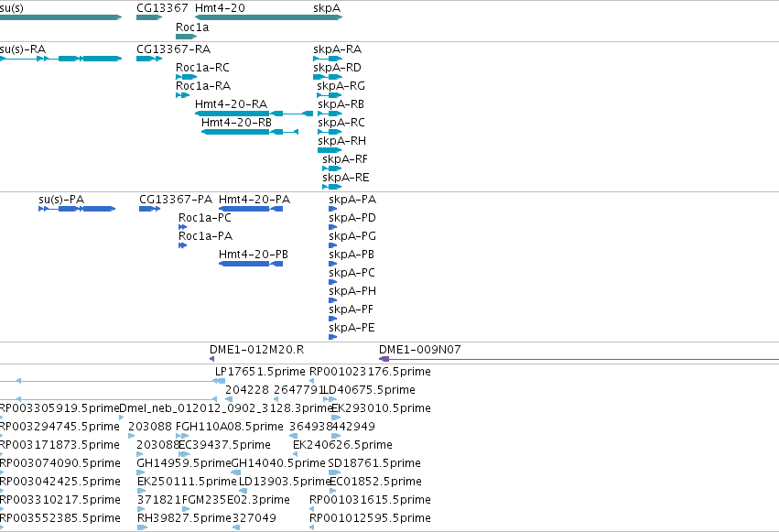Select skpA-RA transcript label
Viewport: 779px width, 532px height.
click(x=338, y=49)
